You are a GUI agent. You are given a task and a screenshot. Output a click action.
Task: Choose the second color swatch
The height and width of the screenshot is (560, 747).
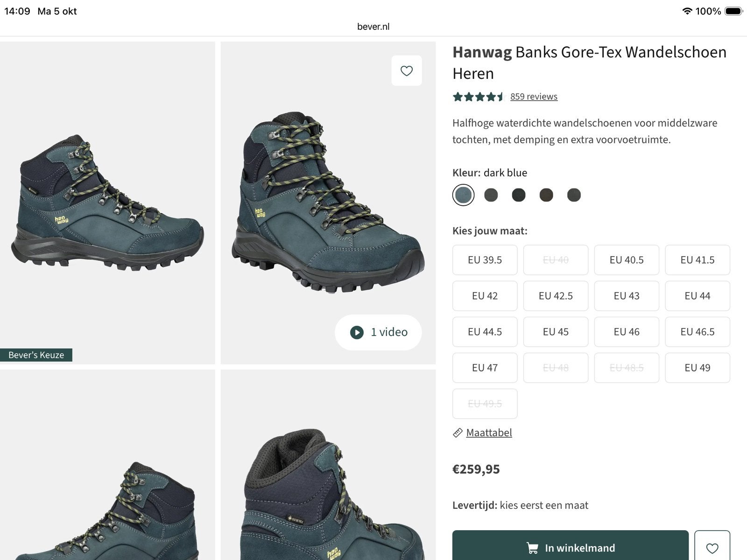pyautogui.click(x=491, y=195)
